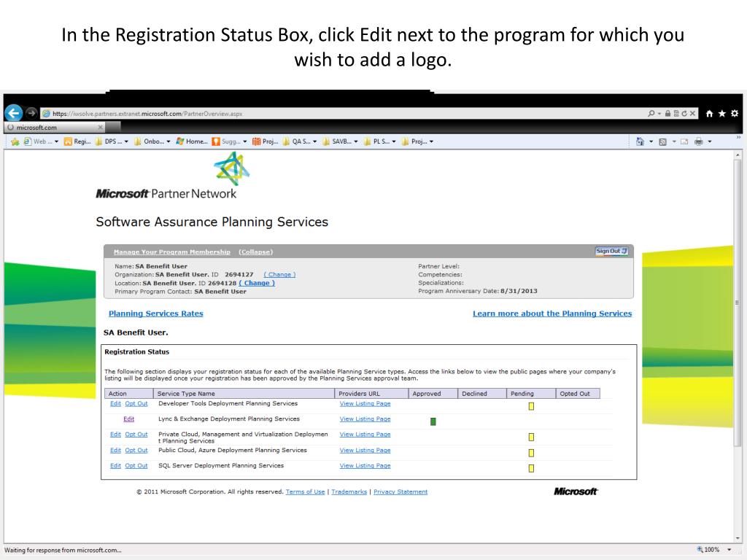Click Edit for Public Cloud, Azure Deployment
This screenshot has height=560, width=747.
pos(115,451)
